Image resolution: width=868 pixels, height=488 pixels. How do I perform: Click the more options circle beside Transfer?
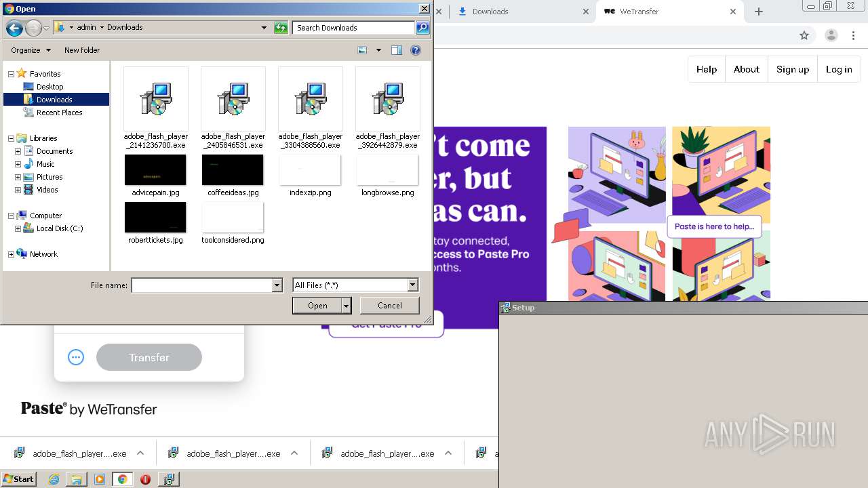(x=76, y=357)
